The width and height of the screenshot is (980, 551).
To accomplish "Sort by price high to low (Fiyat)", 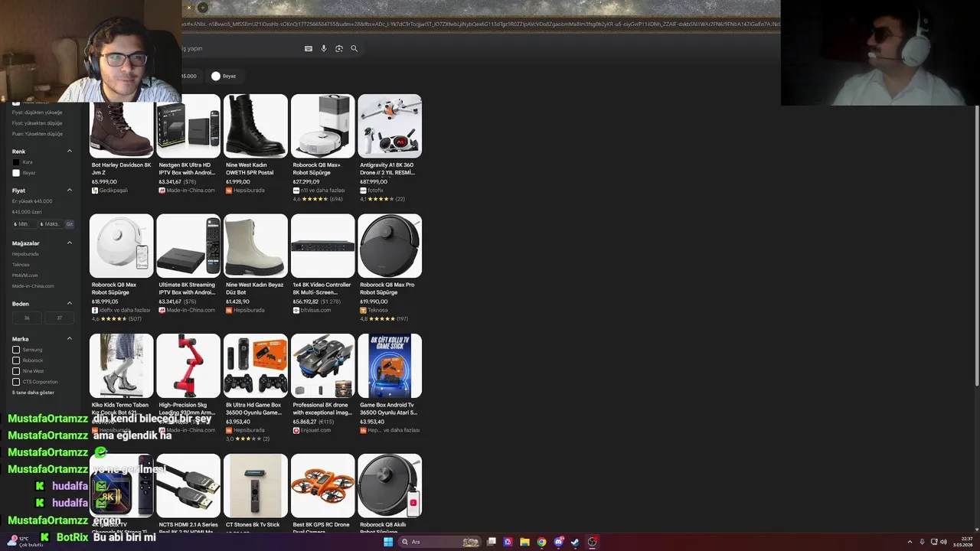I will [38, 123].
